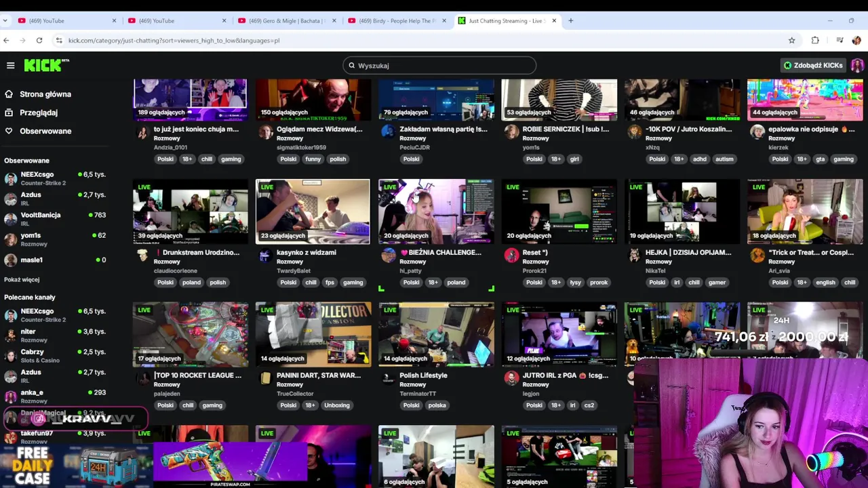The image size is (868, 488).
Task: Open the Kick hamburger sidebar menu
Action: [10, 65]
